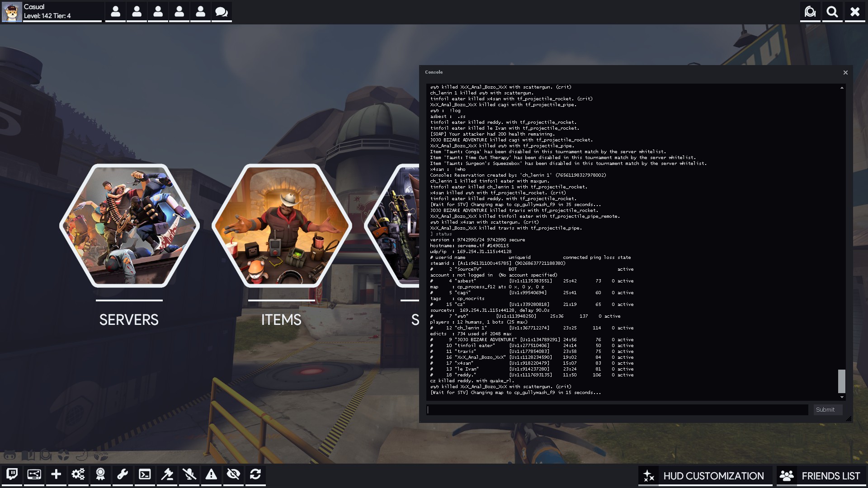Image resolution: width=868 pixels, height=488 pixels.
Task: Click the 'udp/ip : 169.254.31.115:44128' line
Action: (x=471, y=252)
